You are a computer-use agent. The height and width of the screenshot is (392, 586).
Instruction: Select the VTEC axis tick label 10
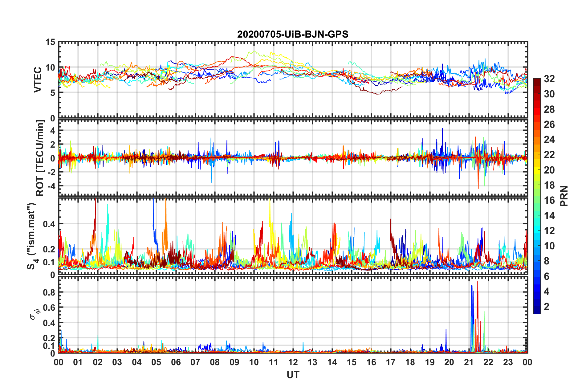(x=50, y=67)
